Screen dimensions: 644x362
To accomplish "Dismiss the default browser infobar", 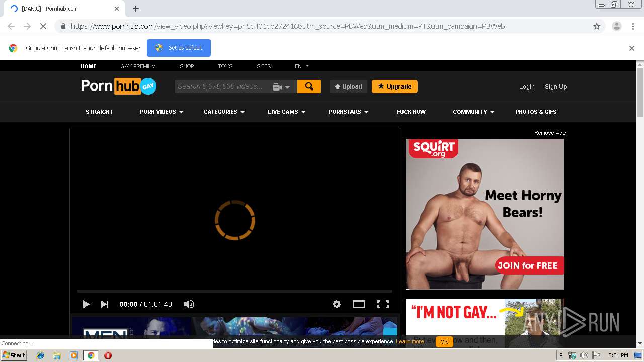I will pos(632,48).
